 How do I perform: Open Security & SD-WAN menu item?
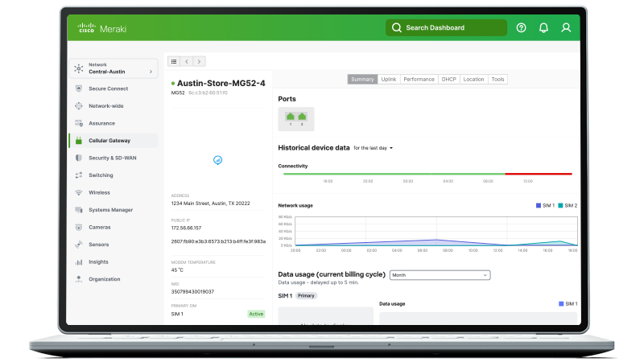[x=114, y=158]
